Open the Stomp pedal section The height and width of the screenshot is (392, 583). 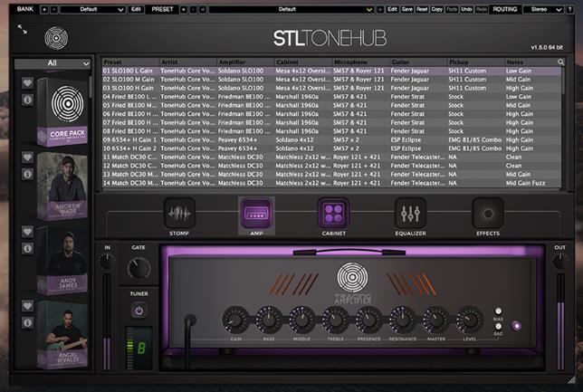pyautogui.click(x=179, y=214)
